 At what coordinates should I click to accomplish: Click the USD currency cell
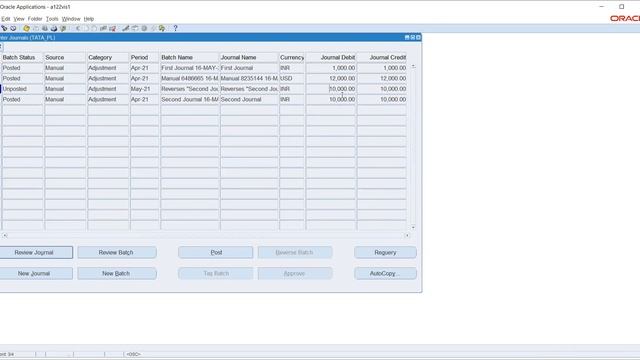[x=292, y=78]
